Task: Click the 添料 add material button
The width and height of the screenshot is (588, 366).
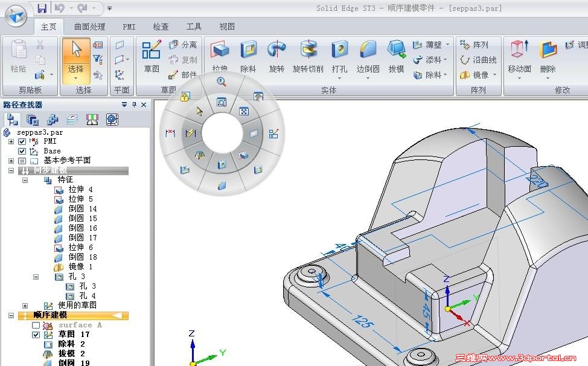Action: (x=430, y=60)
